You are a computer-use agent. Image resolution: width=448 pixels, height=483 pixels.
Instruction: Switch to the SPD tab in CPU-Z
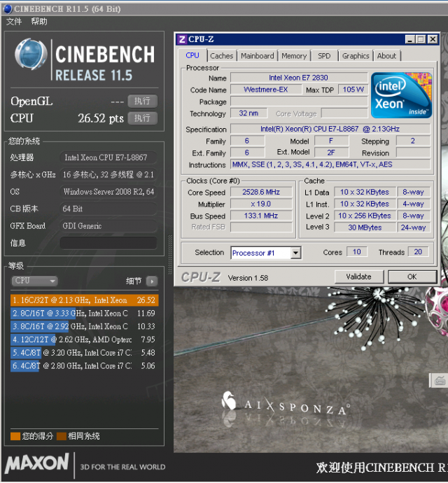pos(324,56)
